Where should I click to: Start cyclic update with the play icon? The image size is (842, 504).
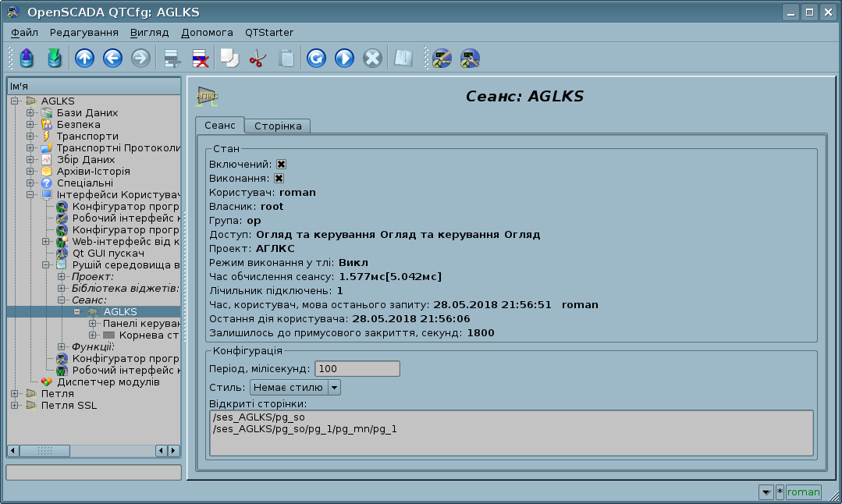coord(344,58)
